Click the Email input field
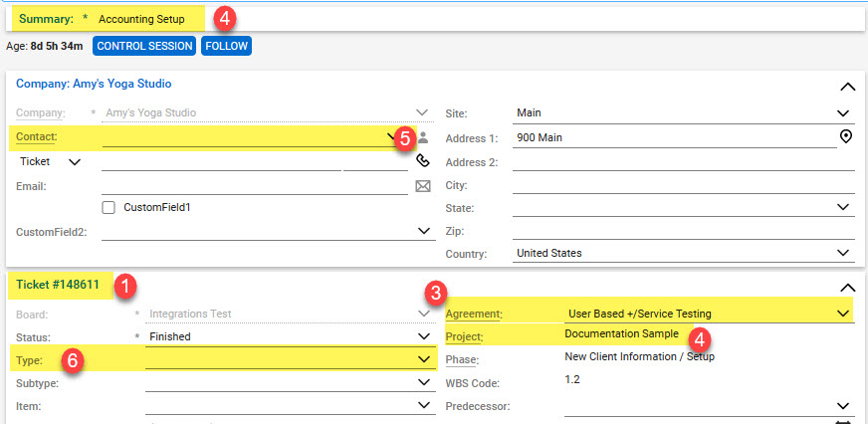This screenshot has height=424, width=868. pyautogui.click(x=255, y=186)
